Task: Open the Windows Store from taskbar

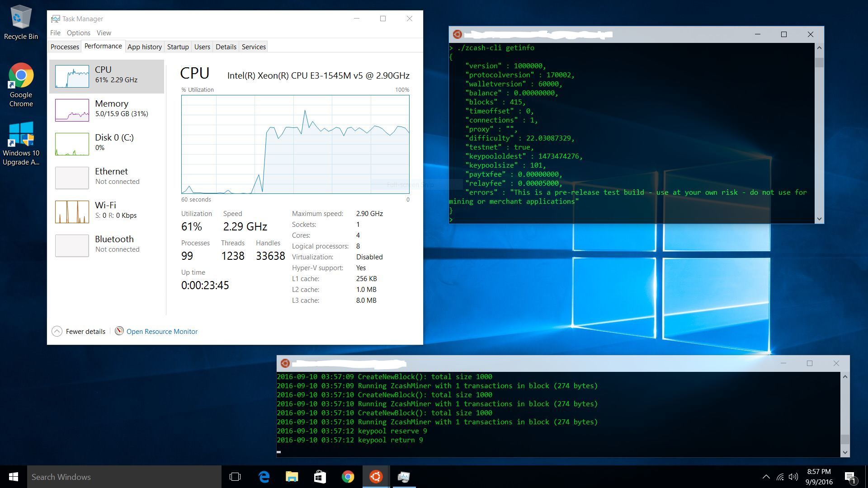Action: click(x=320, y=477)
